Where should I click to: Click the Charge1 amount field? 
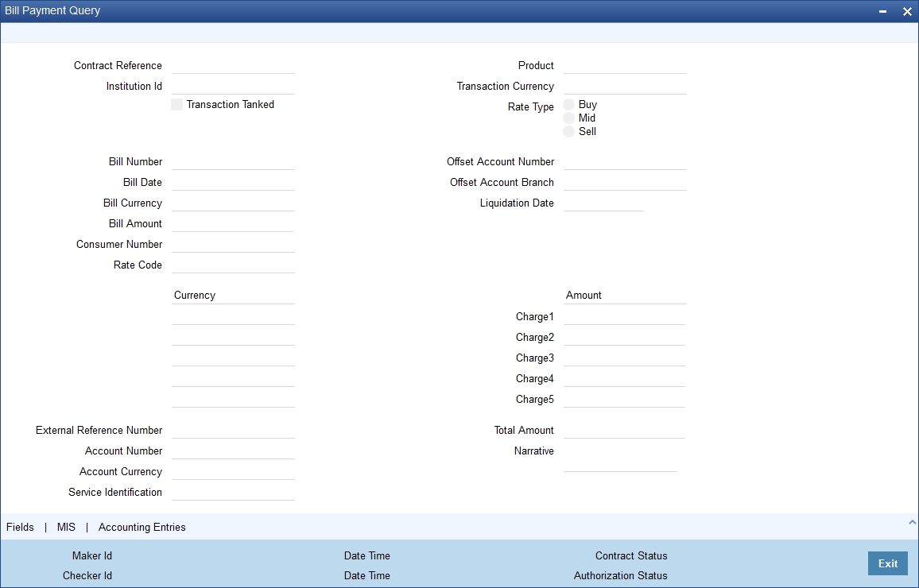pyautogui.click(x=624, y=315)
